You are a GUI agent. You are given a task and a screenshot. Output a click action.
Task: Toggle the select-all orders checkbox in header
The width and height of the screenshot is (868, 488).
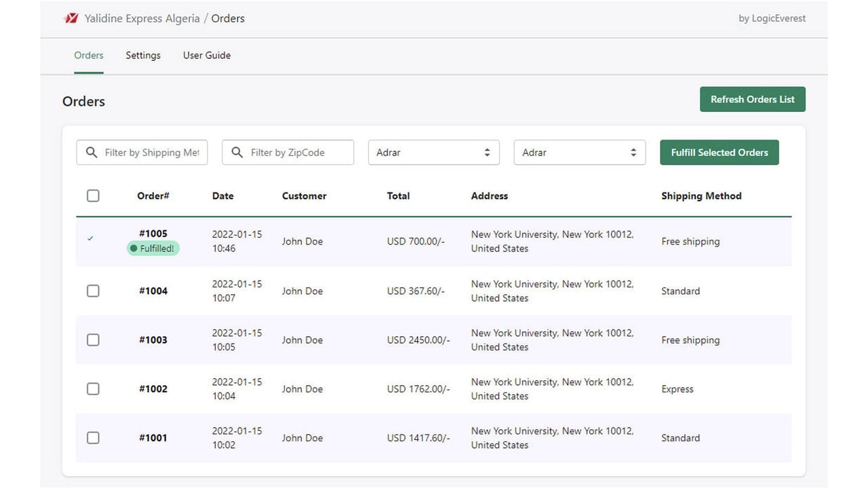(x=93, y=196)
